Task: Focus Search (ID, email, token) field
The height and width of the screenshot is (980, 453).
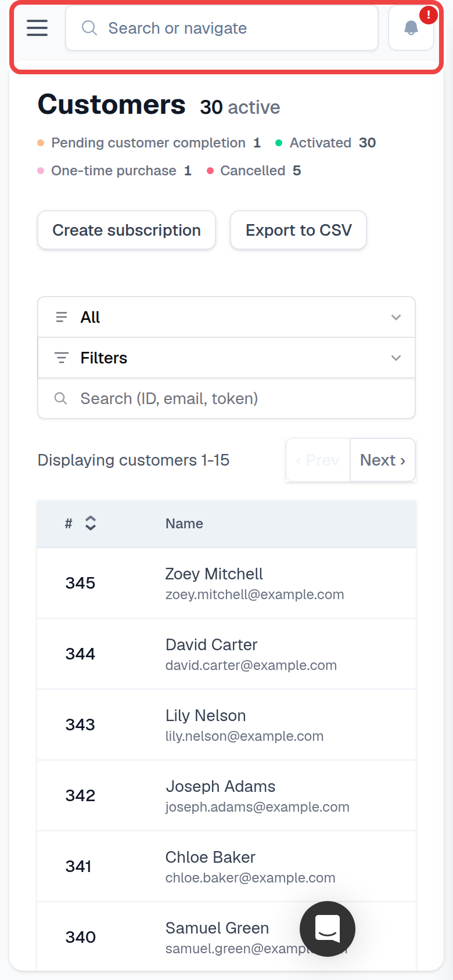Action: [227, 398]
